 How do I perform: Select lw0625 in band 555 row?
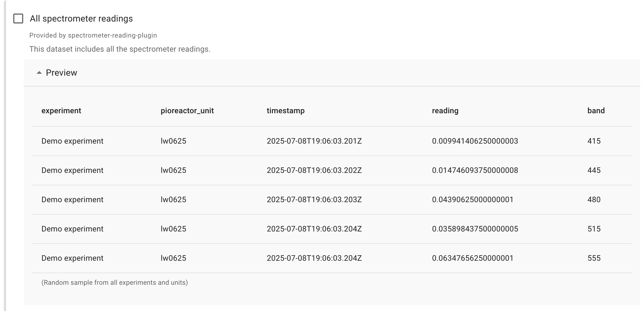tap(173, 258)
